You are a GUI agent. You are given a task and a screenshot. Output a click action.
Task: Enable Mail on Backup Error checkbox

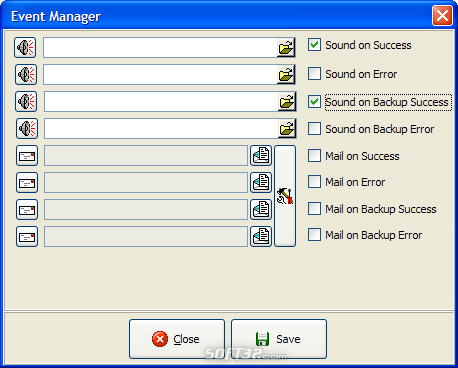[x=314, y=235]
